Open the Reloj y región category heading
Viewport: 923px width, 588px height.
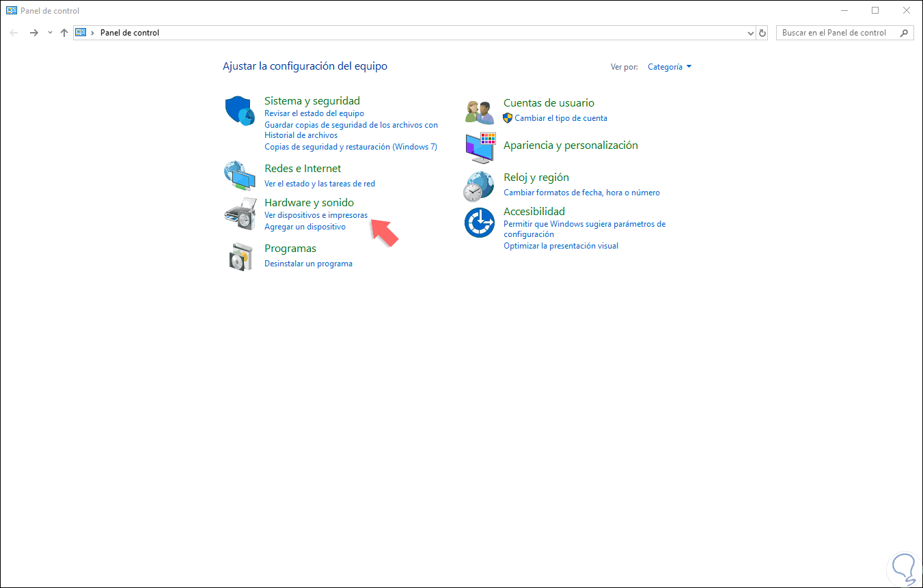[x=536, y=178]
